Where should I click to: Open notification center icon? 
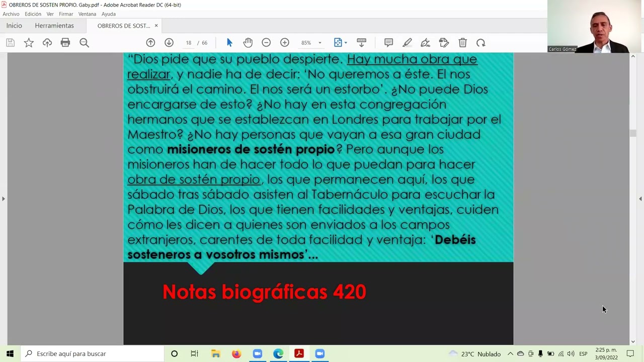630,354
